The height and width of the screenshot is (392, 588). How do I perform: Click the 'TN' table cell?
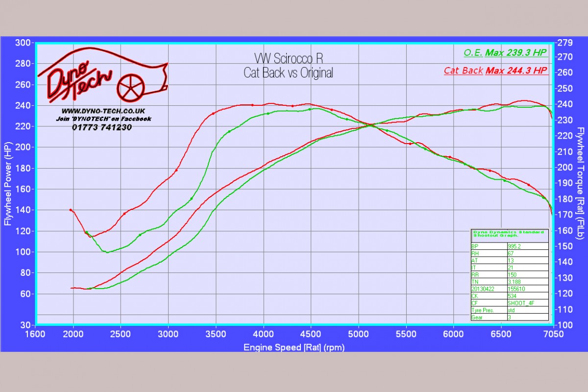(489, 281)
